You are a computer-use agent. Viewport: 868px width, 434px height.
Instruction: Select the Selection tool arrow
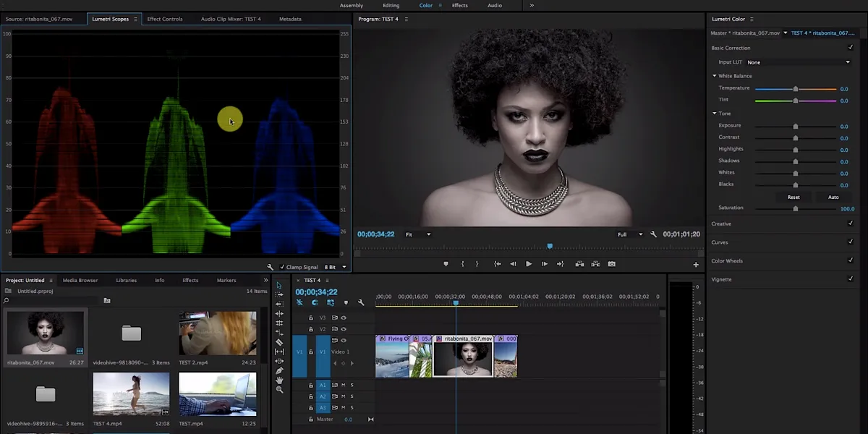click(279, 286)
